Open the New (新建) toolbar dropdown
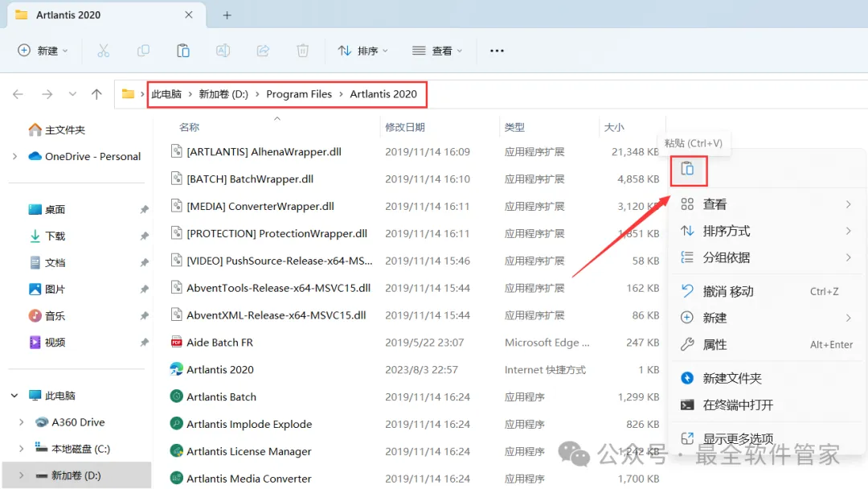868x489 pixels. pos(43,51)
